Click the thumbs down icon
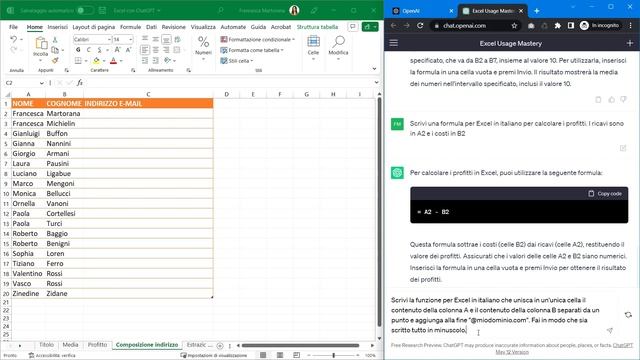 [x=623, y=100]
